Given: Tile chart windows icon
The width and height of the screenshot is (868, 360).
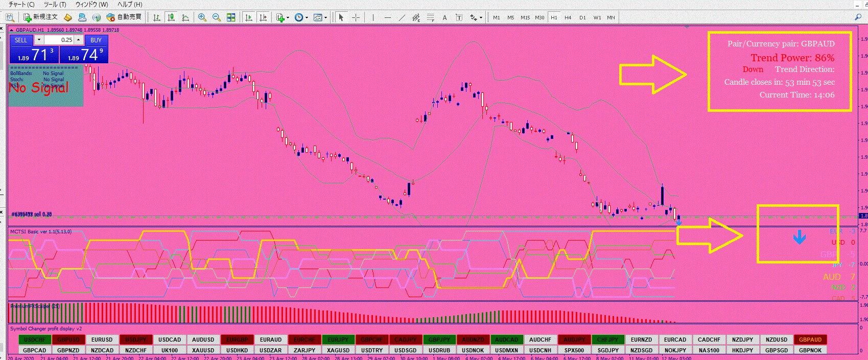Looking at the screenshot, I should click(231, 17).
